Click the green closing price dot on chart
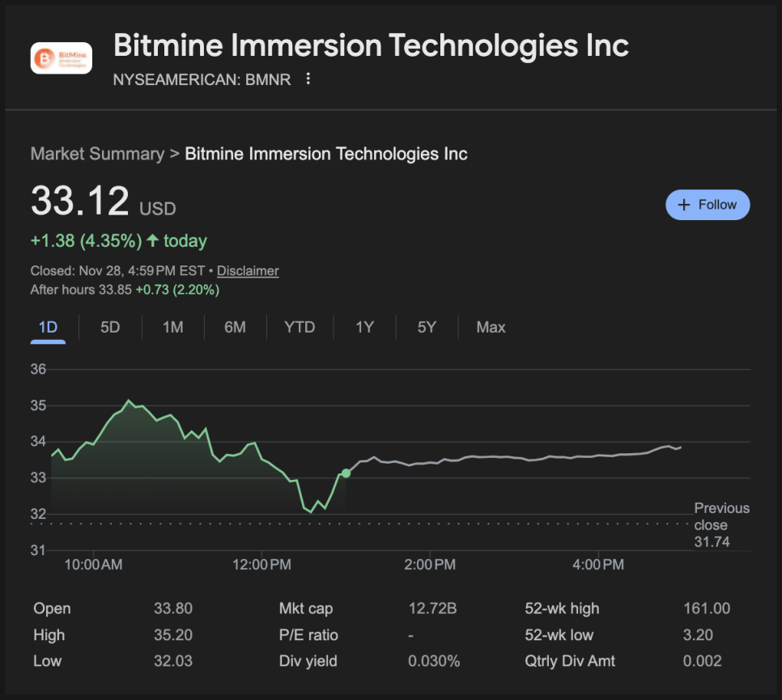This screenshot has height=700, width=782. pyautogui.click(x=346, y=473)
